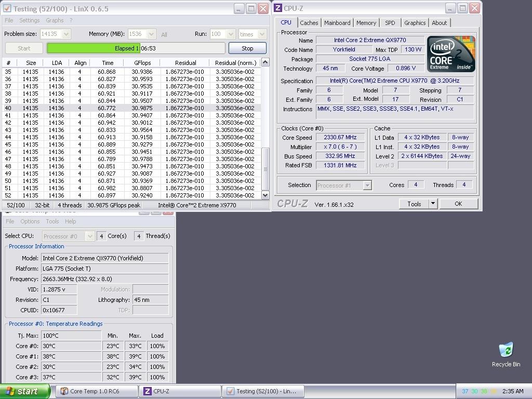Switch to the SPD tab in CPU-Z
The width and height of the screenshot is (532, 399).
point(390,23)
